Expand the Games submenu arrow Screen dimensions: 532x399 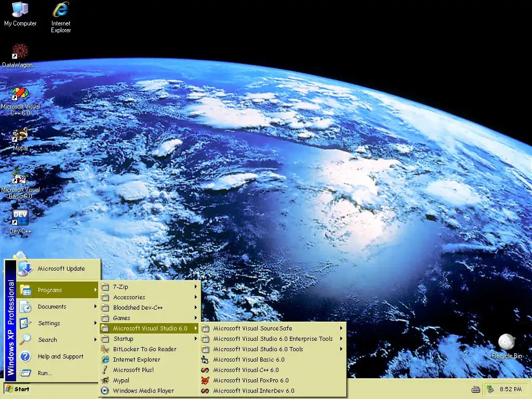click(196, 318)
